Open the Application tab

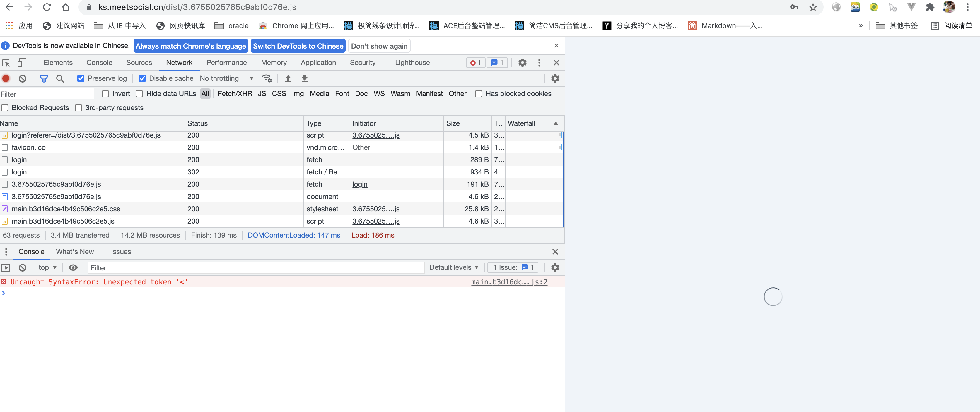click(318, 63)
